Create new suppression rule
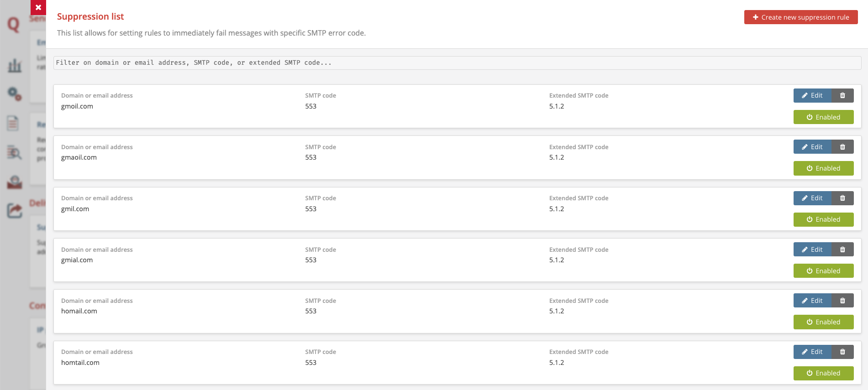 (x=800, y=17)
